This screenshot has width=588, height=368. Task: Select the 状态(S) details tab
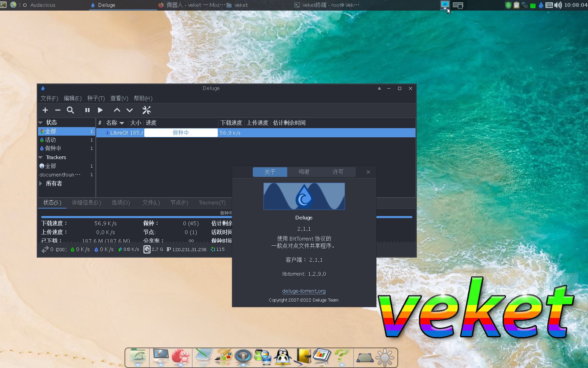tap(52, 203)
